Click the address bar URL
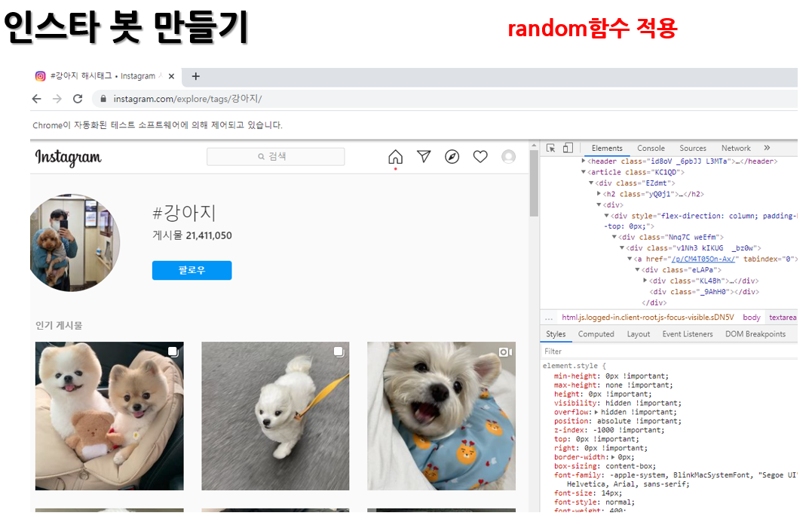812x519 pixels. point(188,98)
